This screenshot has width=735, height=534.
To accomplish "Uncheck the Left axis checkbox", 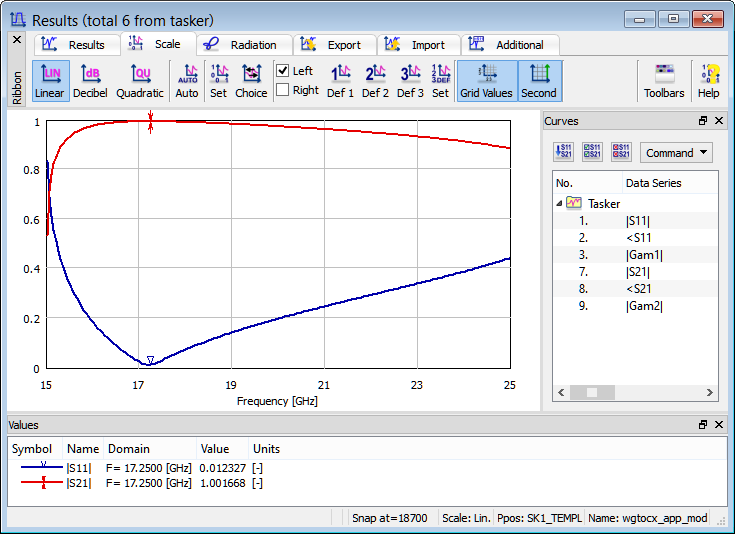I will 283,71.
